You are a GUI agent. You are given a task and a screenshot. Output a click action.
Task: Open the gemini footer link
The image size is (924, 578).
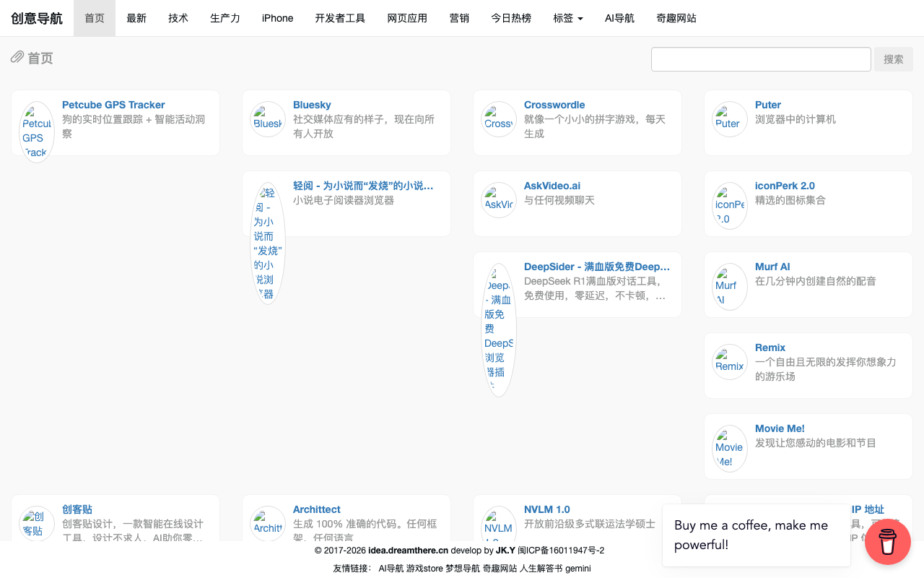578,569
